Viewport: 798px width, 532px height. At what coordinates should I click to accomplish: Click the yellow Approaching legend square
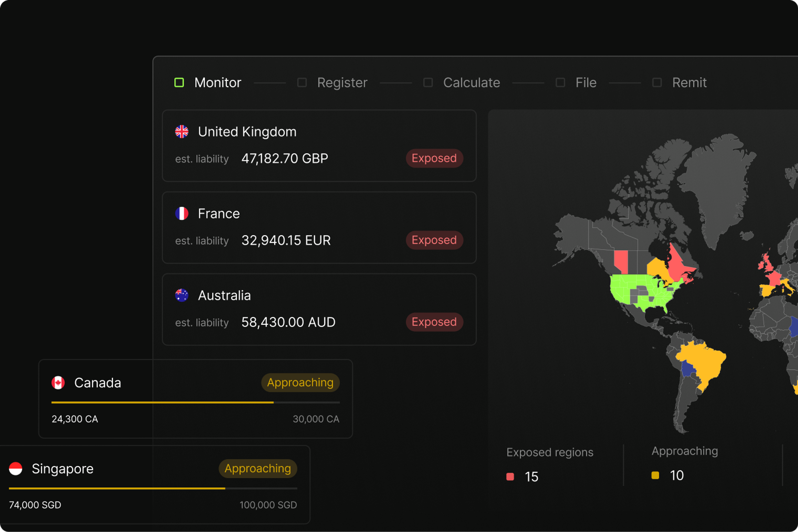pos(655,475)
